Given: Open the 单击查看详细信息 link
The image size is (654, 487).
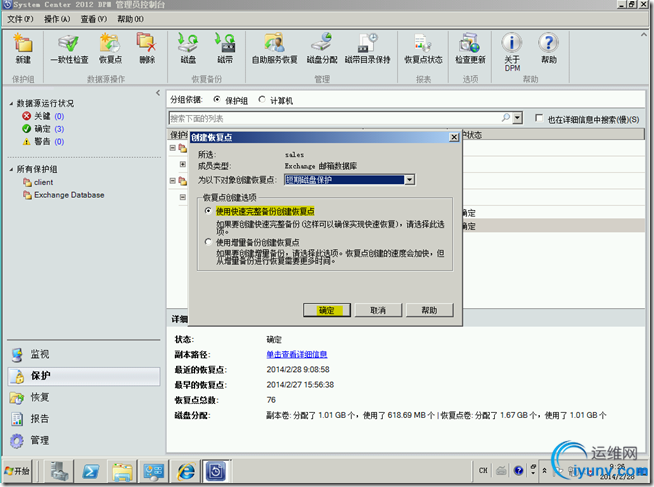Looking at the screenshot, I should pos(297,354).
